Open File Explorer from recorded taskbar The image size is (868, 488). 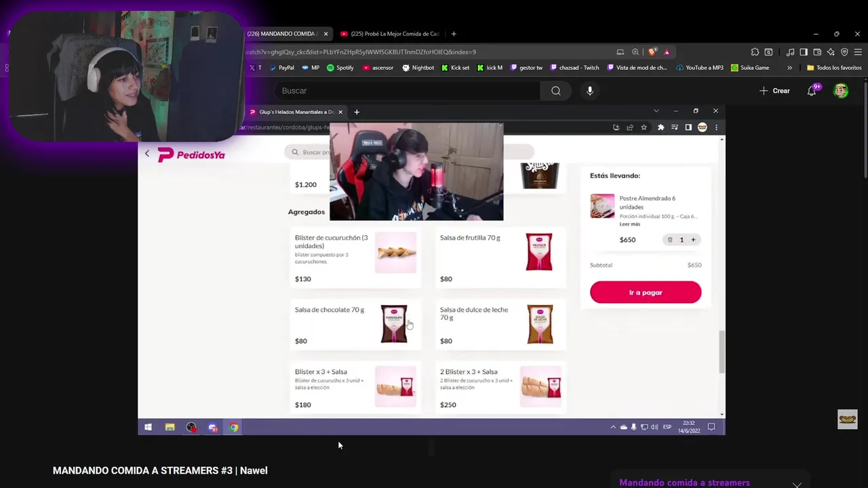(x=170, y=427)
